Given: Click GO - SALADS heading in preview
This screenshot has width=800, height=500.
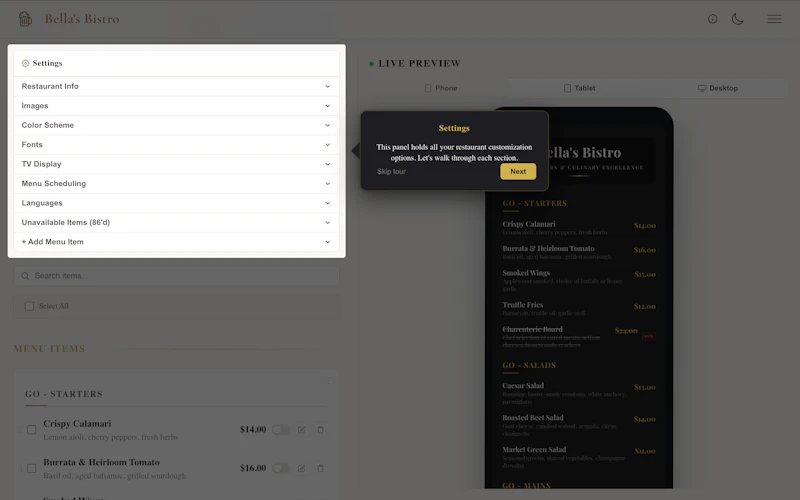Looking at the screenshot, I should pyautogui.click(x=529, y=365).
